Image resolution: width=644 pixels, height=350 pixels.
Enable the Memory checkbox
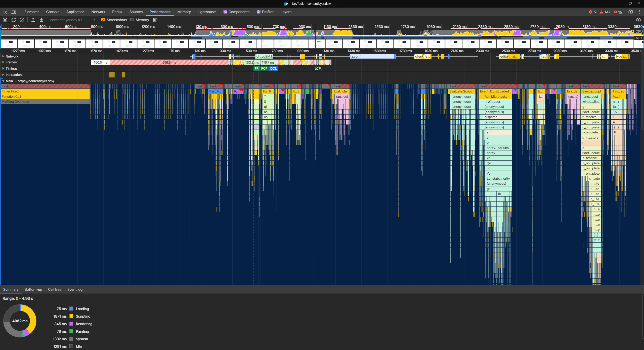point(132,20)
